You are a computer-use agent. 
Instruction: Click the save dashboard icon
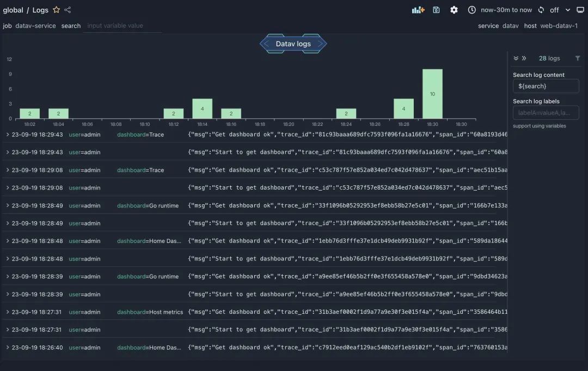tap(437, 10)
